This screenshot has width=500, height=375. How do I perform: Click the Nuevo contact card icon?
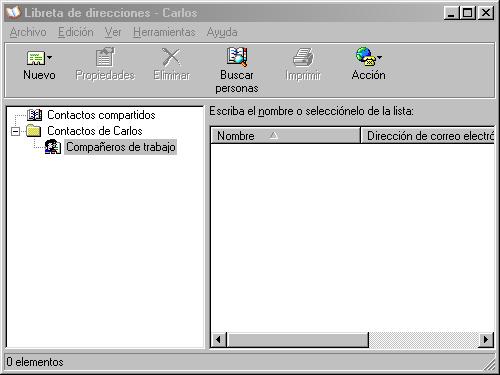tap(35, 58)
